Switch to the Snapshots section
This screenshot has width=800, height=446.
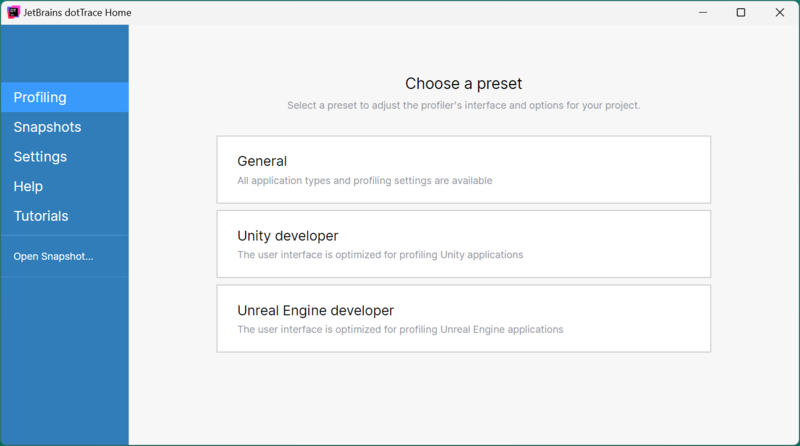[x=65, y=127]
